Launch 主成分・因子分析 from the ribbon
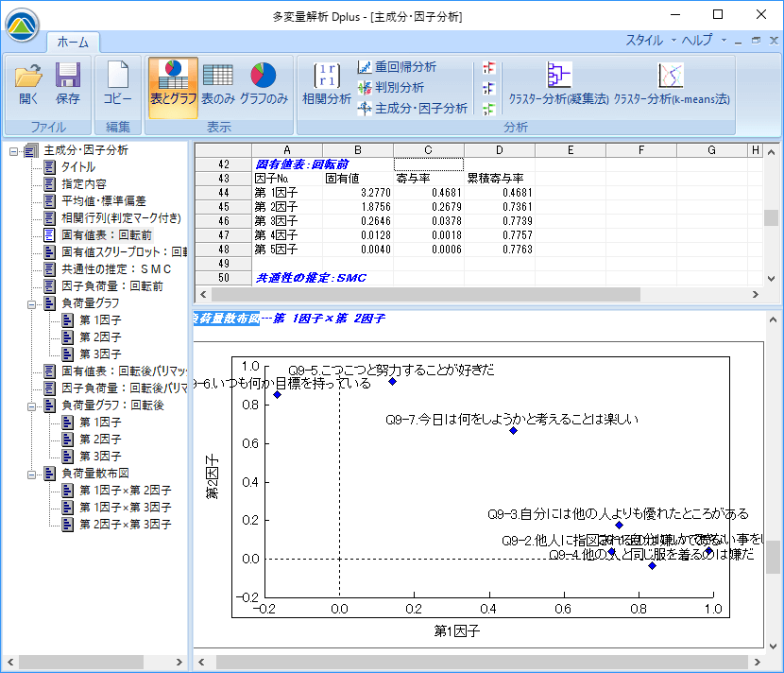Viewport: 784px width, 673px height. click(412, 109)
